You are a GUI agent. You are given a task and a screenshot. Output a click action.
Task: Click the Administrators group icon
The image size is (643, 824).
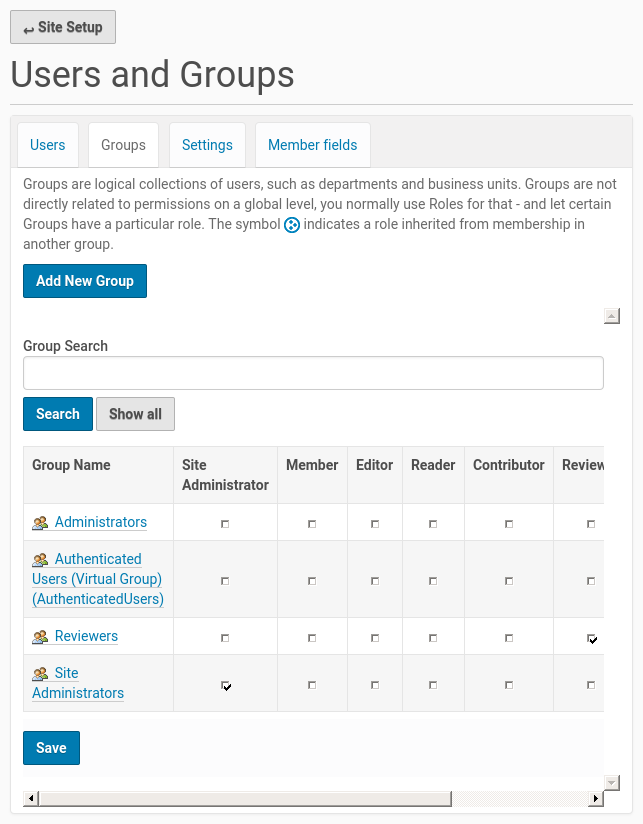(x=40, y=523)
